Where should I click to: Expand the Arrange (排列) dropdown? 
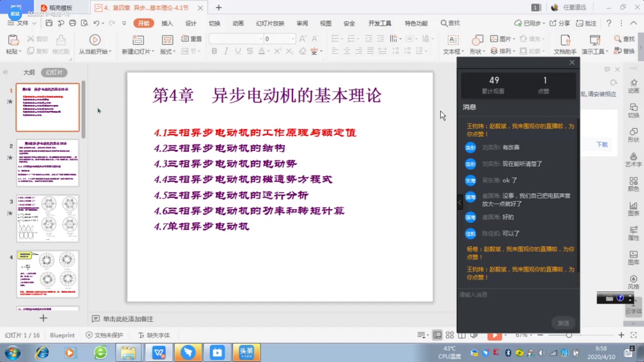coord(514,51)
